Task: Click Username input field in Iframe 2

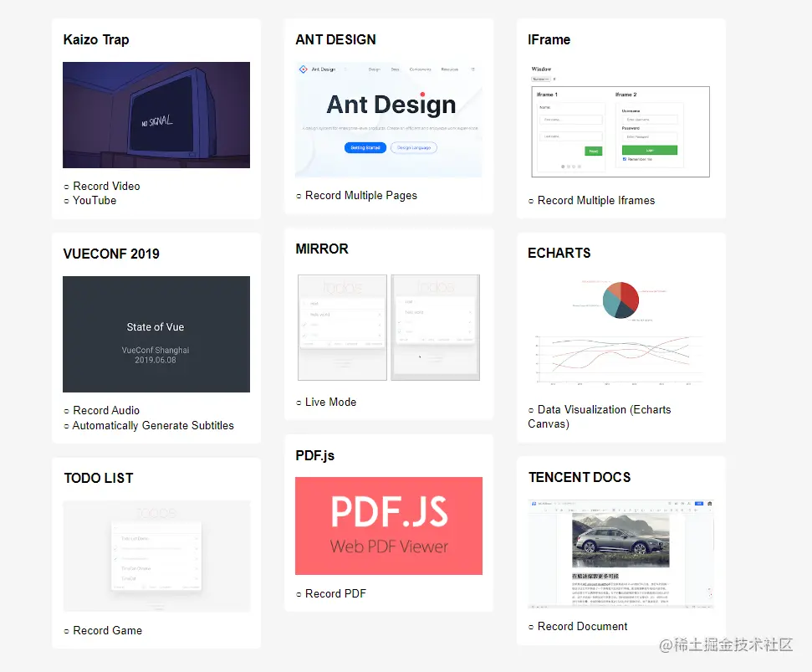Action: coord(650,120)
